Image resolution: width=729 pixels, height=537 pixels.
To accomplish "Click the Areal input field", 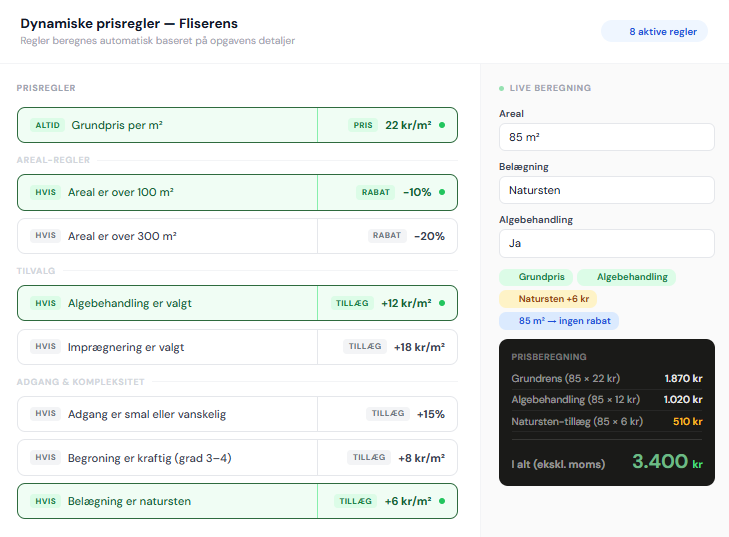I will coord(606,137).
